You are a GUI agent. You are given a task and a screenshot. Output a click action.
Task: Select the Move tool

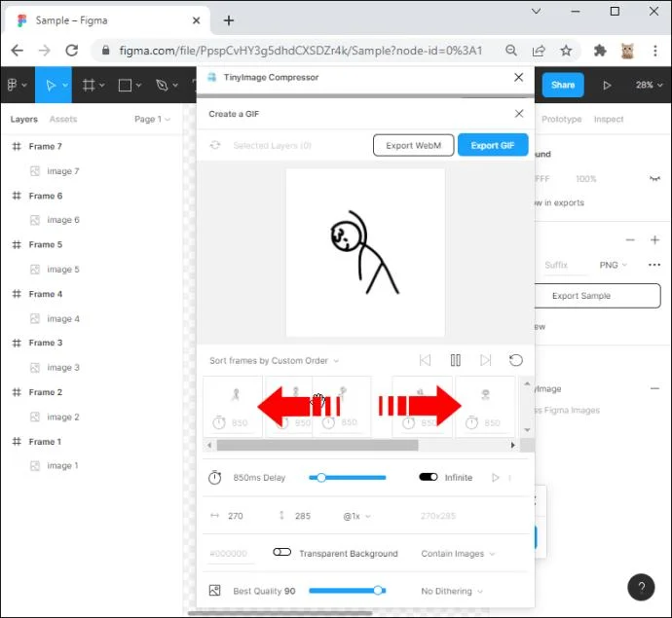coord(51,85)
